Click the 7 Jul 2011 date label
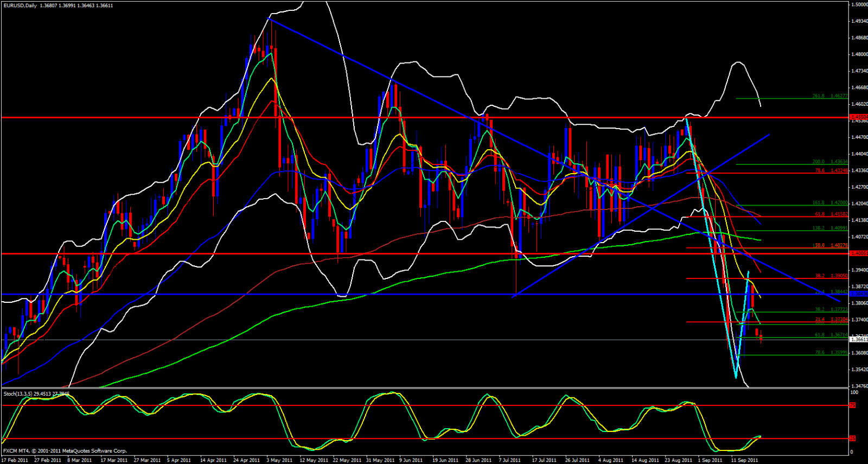 [510, 460]
